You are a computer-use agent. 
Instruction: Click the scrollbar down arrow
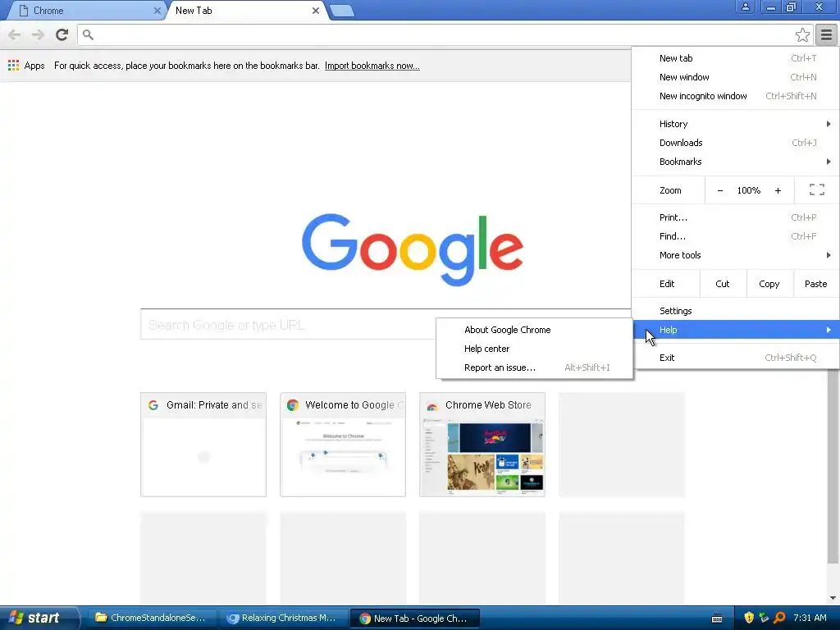(833, 598)
